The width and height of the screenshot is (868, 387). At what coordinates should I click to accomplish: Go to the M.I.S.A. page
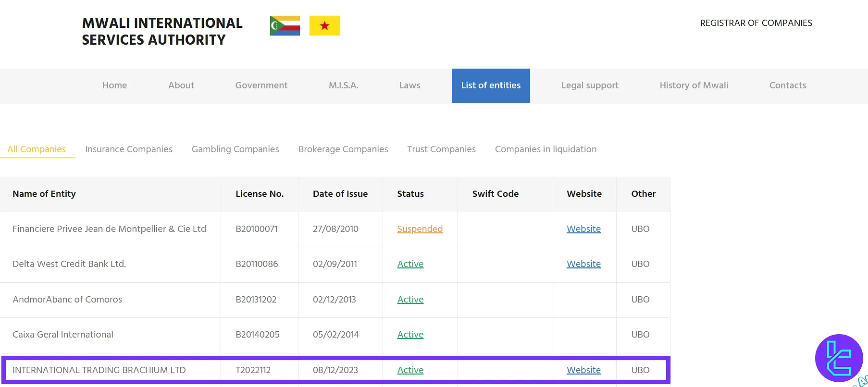(343, 85)
